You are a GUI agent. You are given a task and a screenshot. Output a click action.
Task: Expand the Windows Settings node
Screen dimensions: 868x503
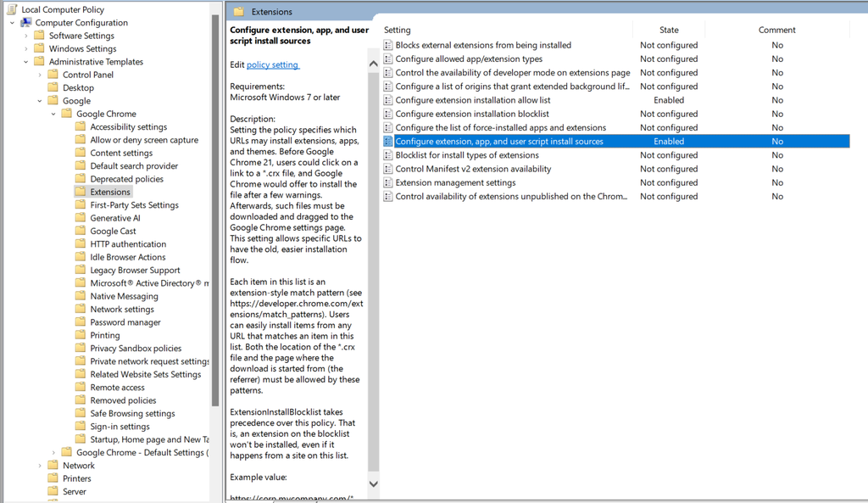click(26, 48)
